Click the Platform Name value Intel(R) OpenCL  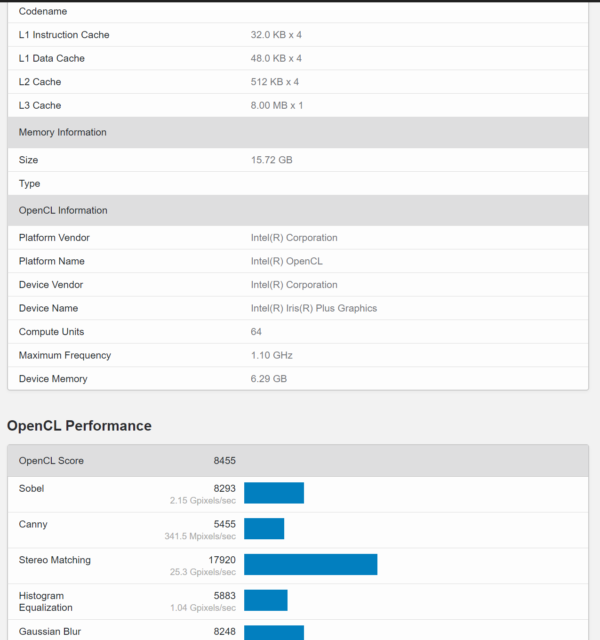(286, 261)
